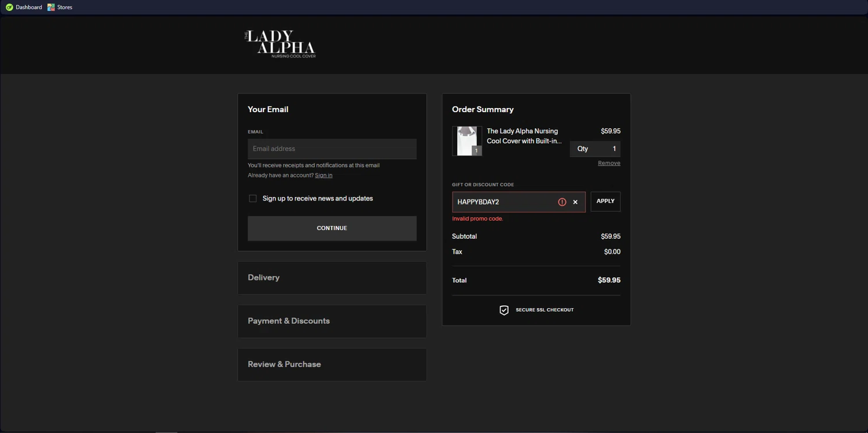Click APPLY for the discount code
868x433 pixels.
click(x=605, y=201)
